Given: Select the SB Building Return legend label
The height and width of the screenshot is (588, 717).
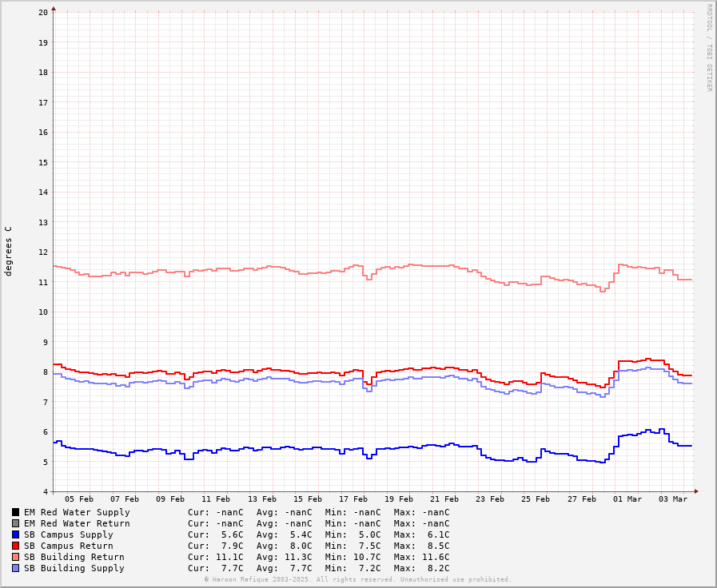Looking at the screenshot, I should pos(74,557).
